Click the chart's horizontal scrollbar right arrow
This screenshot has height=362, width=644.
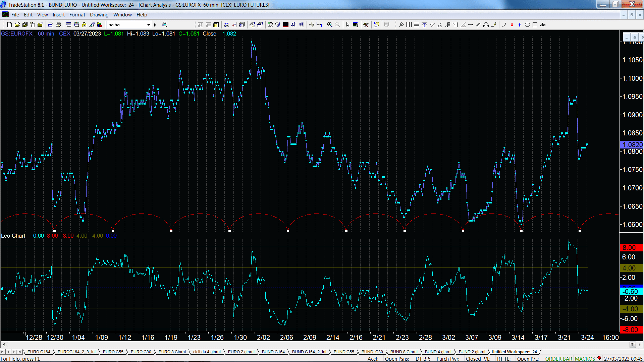pyautogui.click(x=640, y=345)
